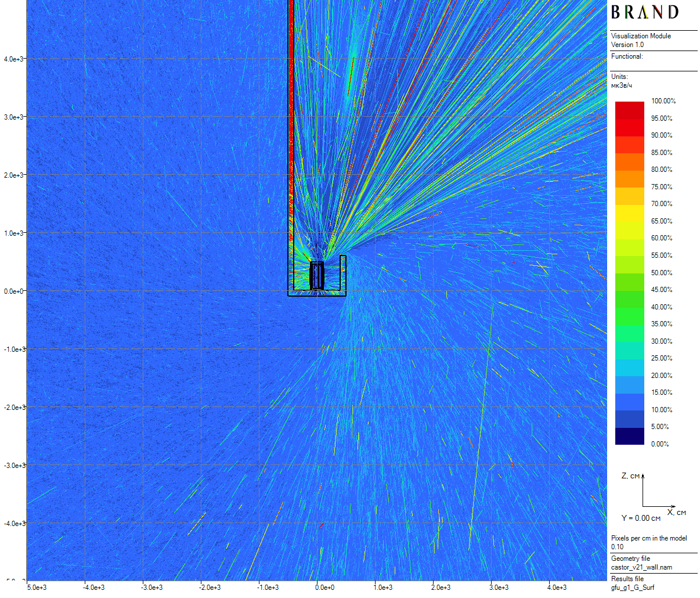
Task: Open the geometry file castor_v21_wall.nam
Action: click(641, 567)
